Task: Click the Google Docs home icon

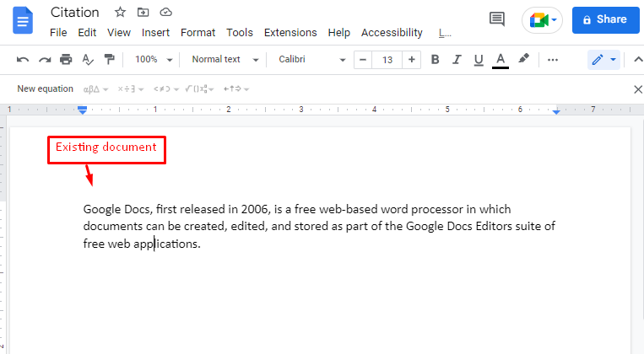Action: pyautogui.click(x=23, y=20)
